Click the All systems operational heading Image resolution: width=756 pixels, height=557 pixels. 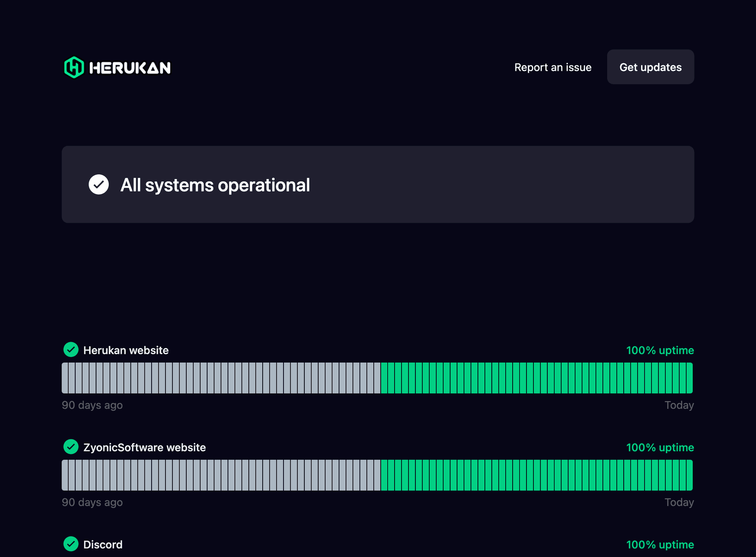(215, 185)
